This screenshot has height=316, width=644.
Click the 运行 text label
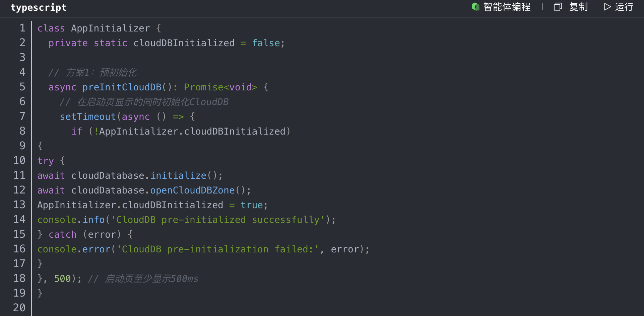point(624,7)
